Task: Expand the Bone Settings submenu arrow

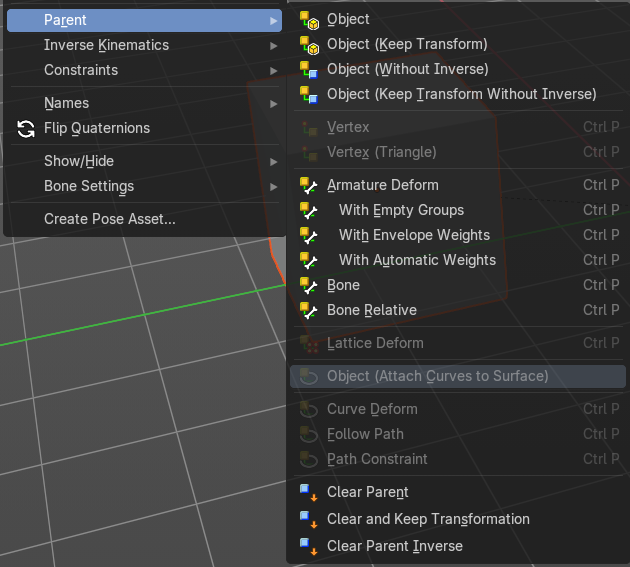Action: pos(274,186)
